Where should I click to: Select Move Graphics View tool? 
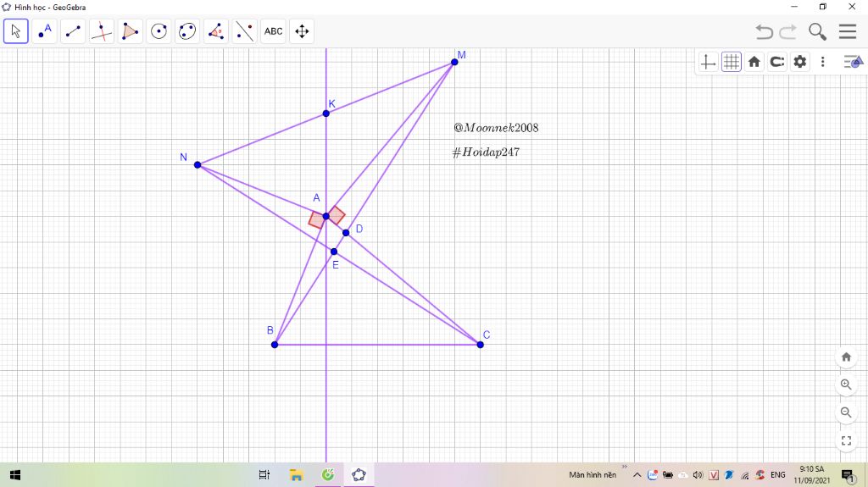[302, 31]
